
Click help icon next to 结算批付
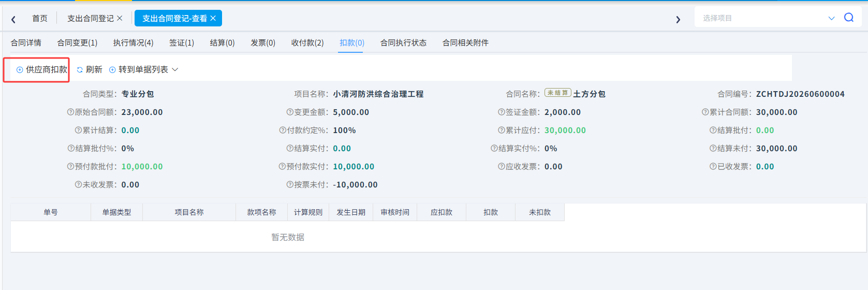point(713,130)
